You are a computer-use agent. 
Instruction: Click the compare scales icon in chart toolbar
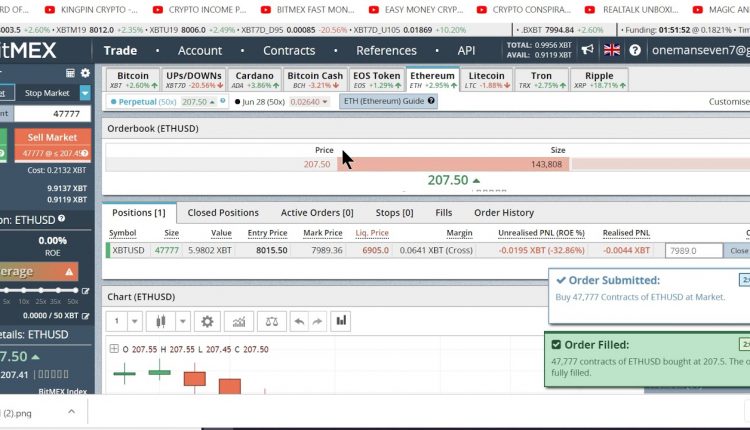272,321
